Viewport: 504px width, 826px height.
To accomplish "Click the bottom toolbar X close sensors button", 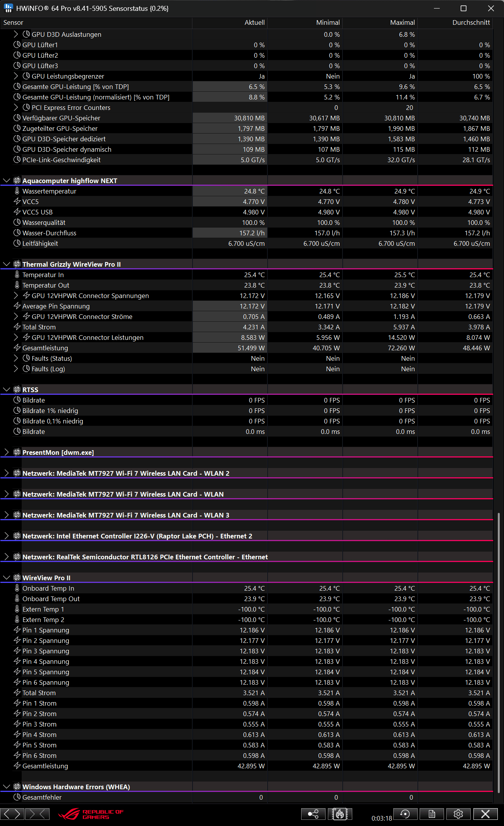I will pos(485,814).
